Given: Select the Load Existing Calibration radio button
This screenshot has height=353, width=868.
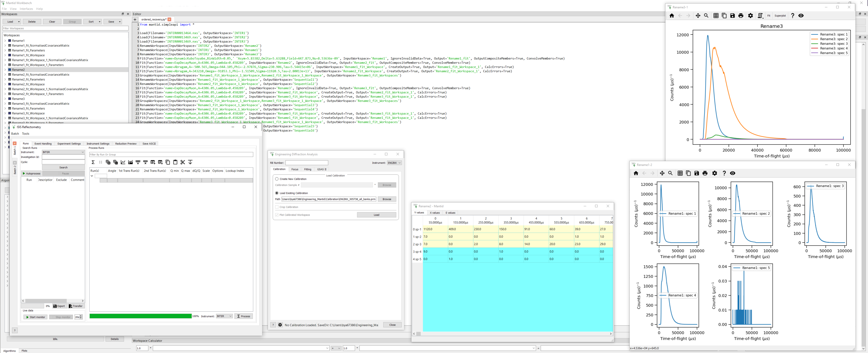Looking at the screenshot, I should click(277, 193).
